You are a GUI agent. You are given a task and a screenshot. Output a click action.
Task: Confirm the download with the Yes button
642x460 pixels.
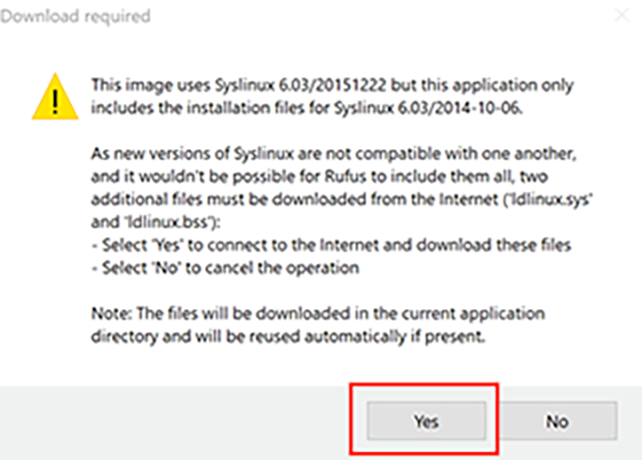[x=426, y=421]
